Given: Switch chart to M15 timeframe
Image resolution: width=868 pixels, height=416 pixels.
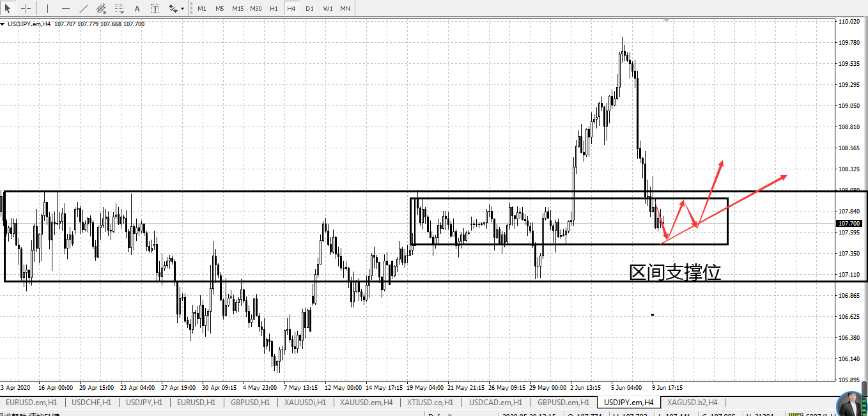Looking at the screenshot, I should coord(238,8).
